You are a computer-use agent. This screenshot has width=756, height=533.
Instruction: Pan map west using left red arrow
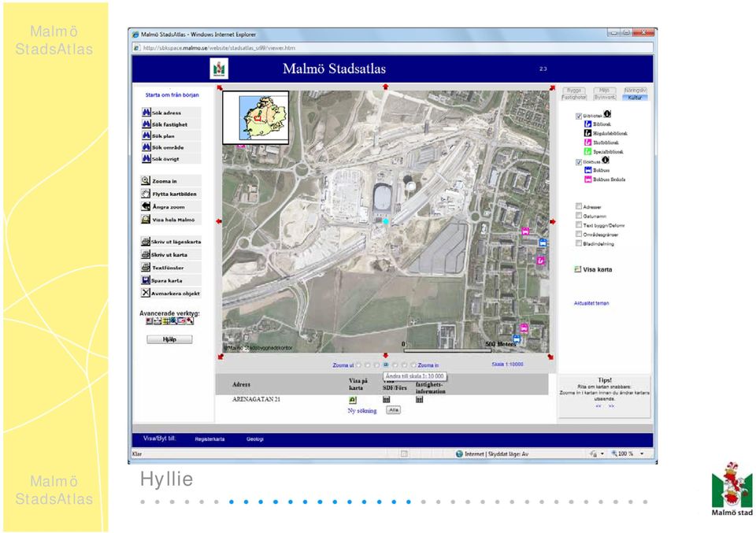219,221
